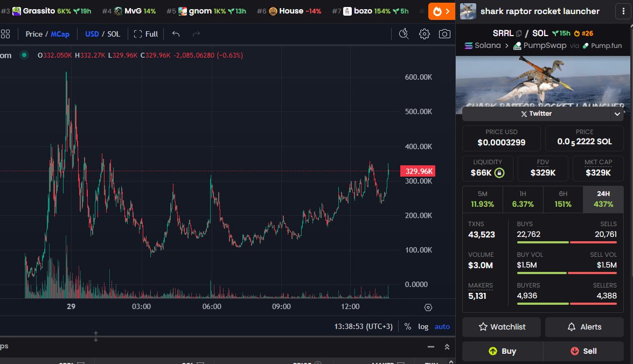Take a chart snapshot with camera icon
Screen dimensions: 633x364
pyautogui.click(x=444, y=34)
